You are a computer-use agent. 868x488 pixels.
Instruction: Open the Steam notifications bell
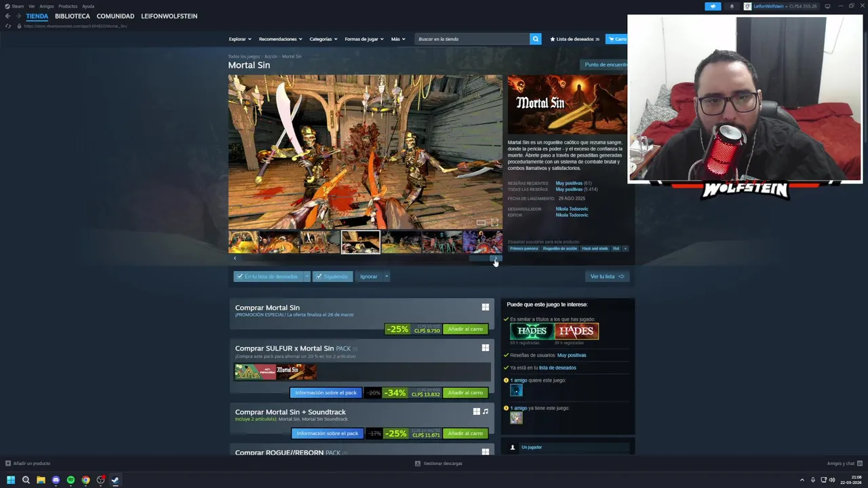tap(732, 6)
